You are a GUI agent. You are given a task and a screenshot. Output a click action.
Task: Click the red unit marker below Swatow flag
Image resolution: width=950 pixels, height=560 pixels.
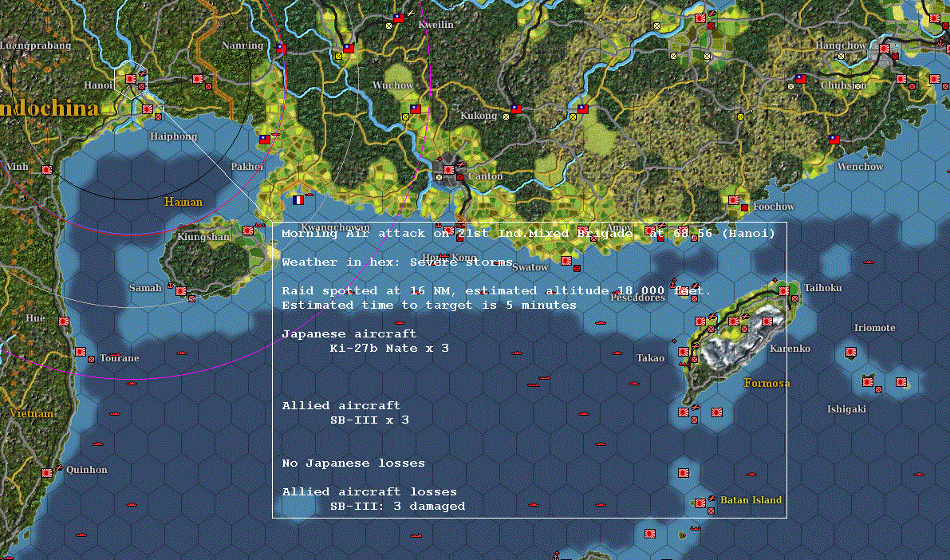(x=577, y=269)
